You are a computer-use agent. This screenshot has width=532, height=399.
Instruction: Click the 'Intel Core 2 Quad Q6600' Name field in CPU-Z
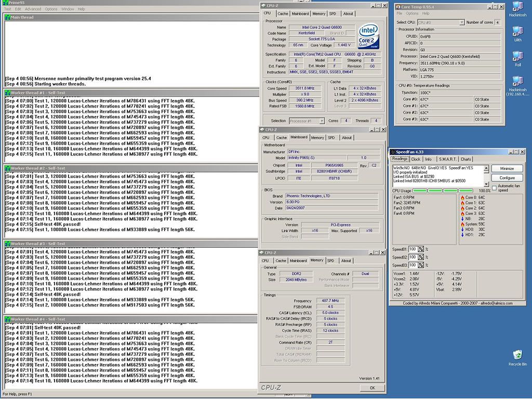322,27
